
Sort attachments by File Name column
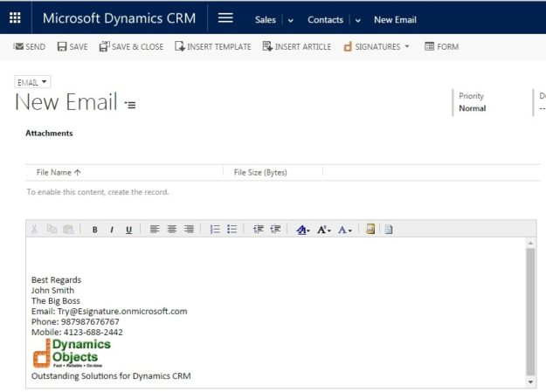point(59,172)
